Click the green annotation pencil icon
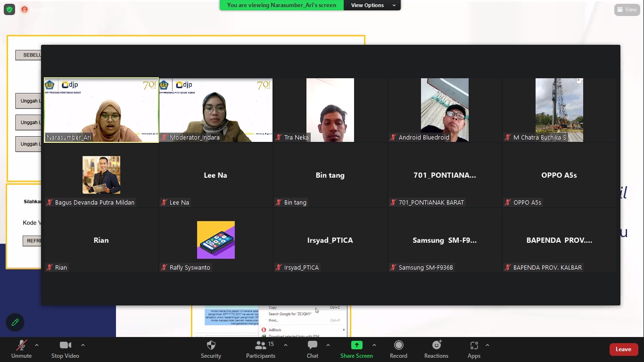This screenshot has height=362, width=644. 15,322
